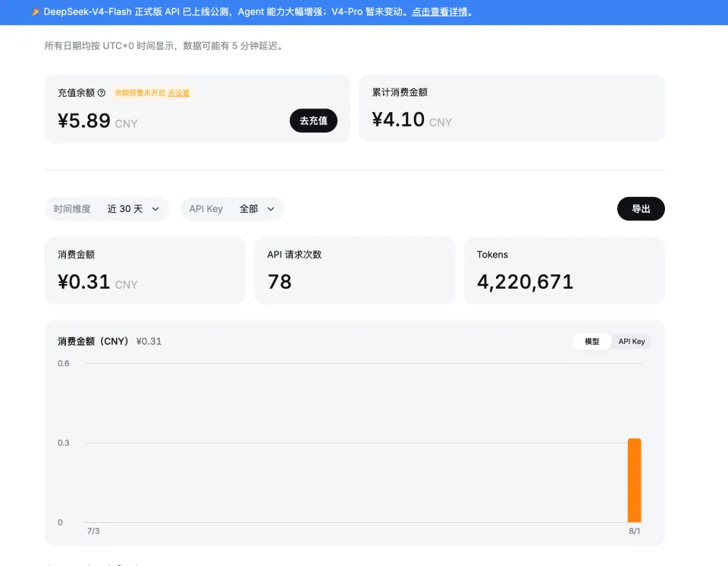The height and width of the screenshot is (566, 728).
Task: Click the 去充值 recharge button
Action: [x=313, y=120]
